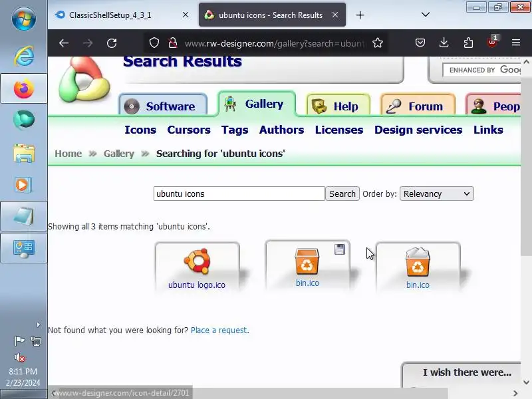Go back one page
The image size is (532, 399).
[64, 43]
